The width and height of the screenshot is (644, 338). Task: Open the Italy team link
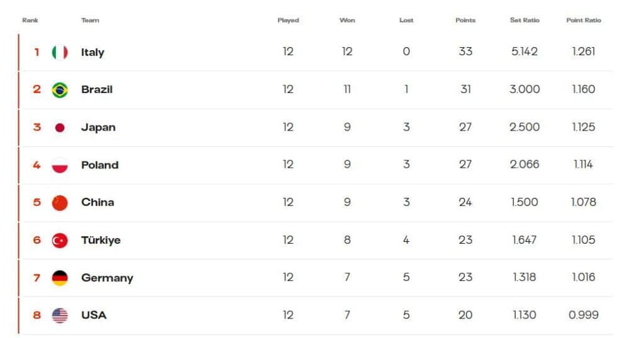click(92, 53)
